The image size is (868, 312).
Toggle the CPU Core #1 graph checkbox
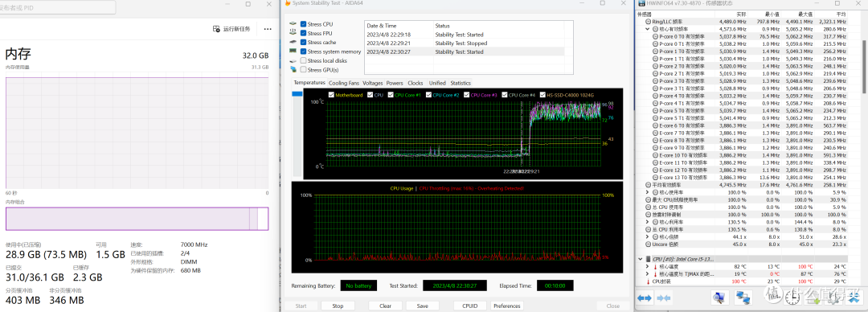point(391,95)
